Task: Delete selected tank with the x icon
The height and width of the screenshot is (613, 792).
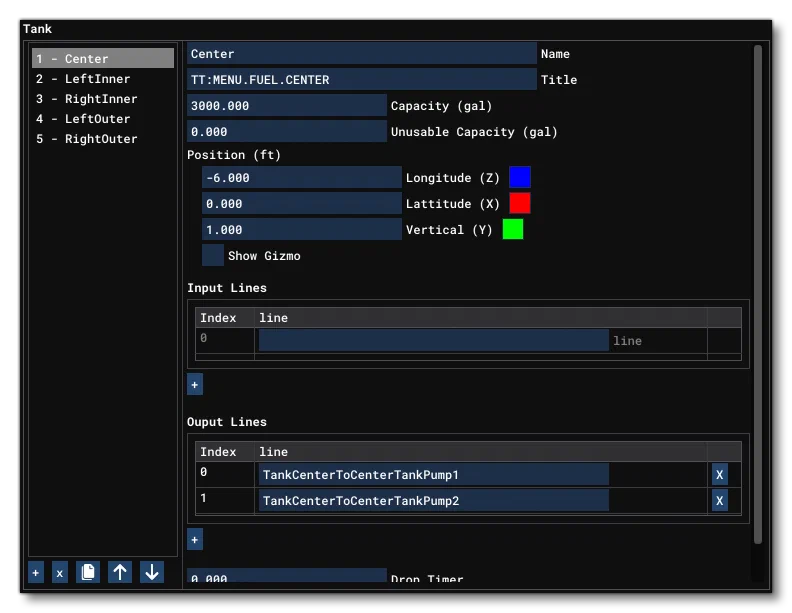Action: [x=60, y=573]
